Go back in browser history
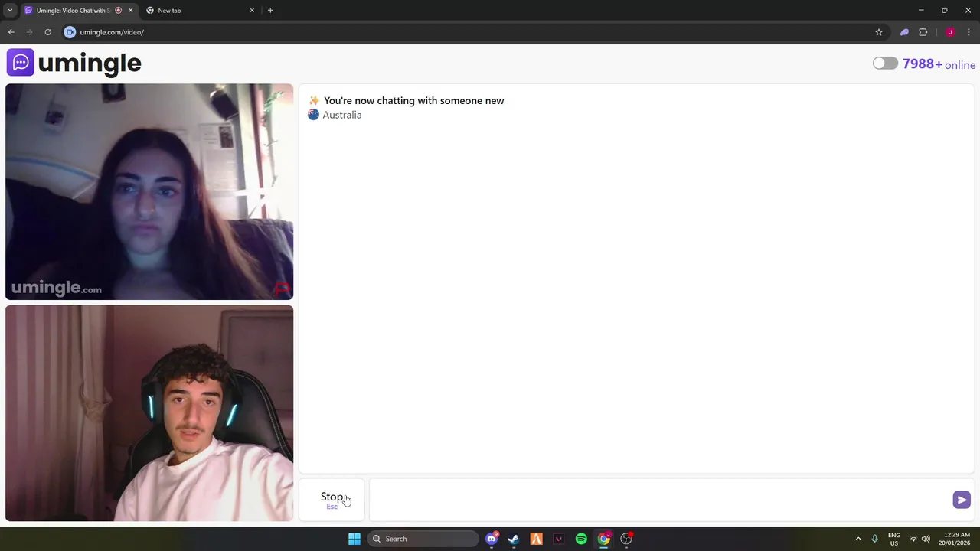Screen dimensions: 980x551 (11, 32)
